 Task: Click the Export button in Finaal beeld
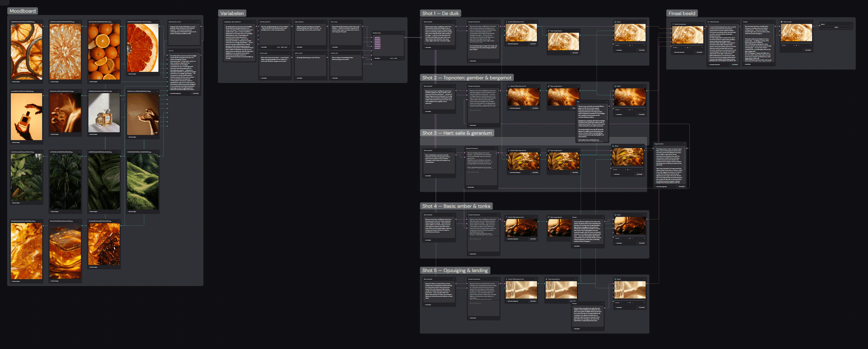[x=836, y=27]
